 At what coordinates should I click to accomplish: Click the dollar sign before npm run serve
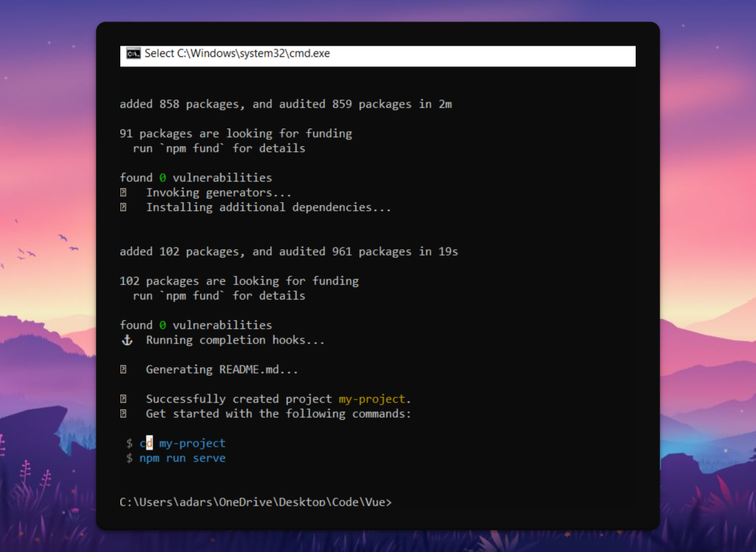pos(130,458)
